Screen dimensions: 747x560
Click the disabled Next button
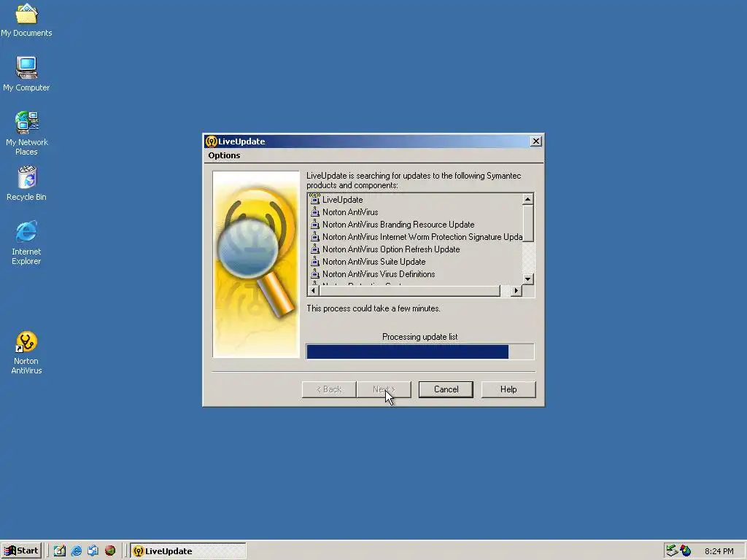point(384,389)
